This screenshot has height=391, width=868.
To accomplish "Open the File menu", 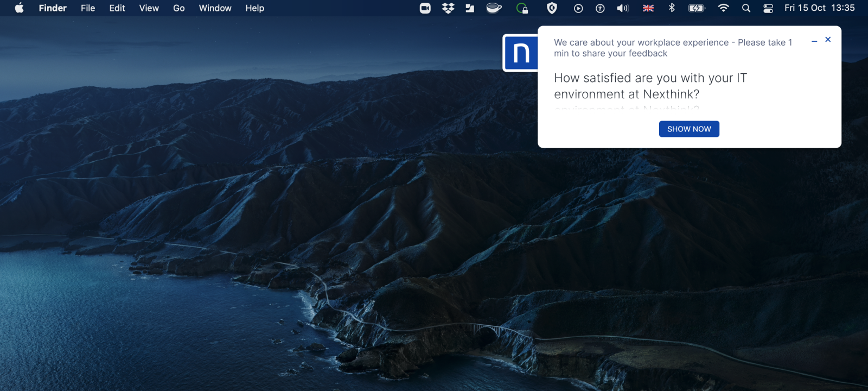I will tap(88, 8).
